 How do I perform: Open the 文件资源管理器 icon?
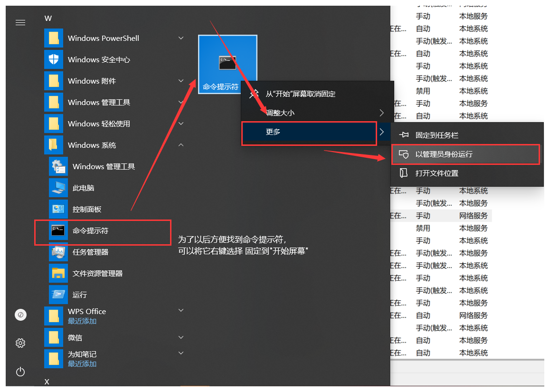58,273
